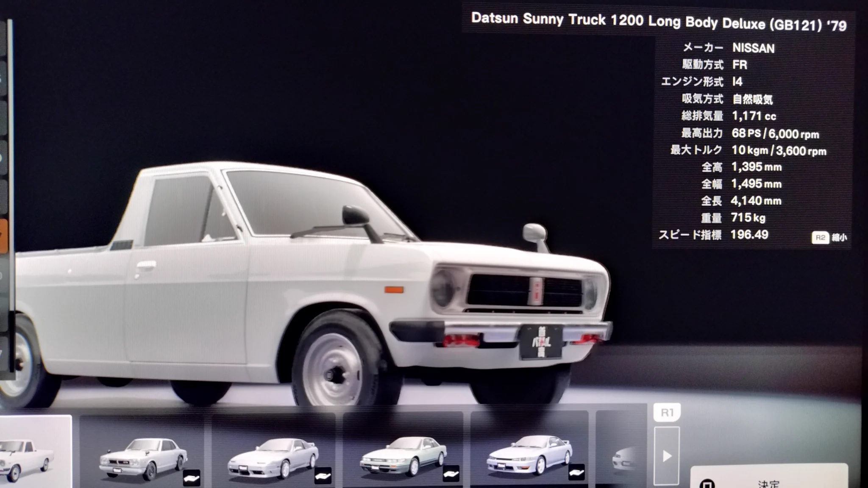Click the weight value 715 kg
This screenshot has width=868, height=488.
coord(748,218)
